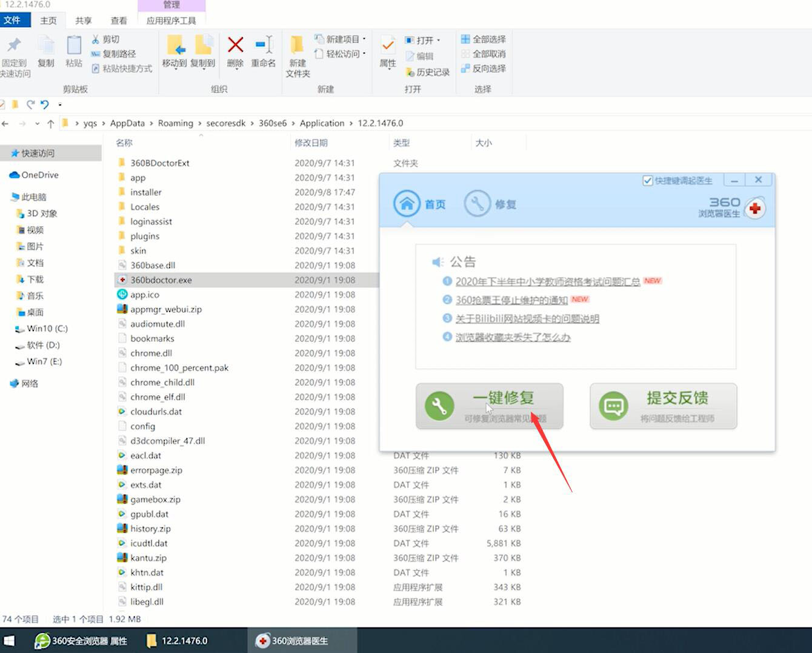Expand the AppData breadcrumb chevron
Image resolution: width=812 pixels, height=653 pixels.
[x=151, y=124]
